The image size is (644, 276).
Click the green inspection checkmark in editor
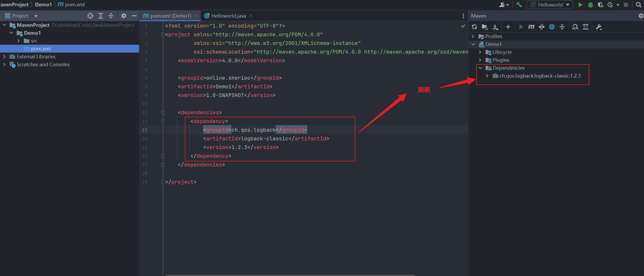463,26
